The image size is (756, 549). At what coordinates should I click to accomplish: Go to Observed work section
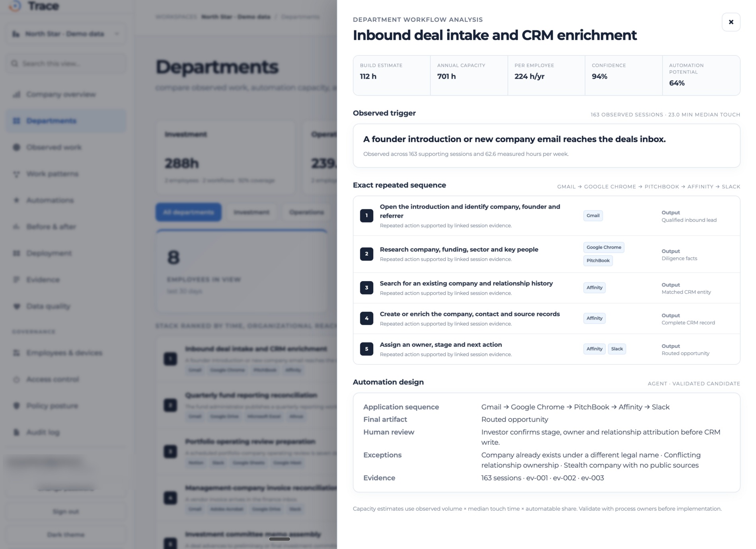[x=66, y=147]
